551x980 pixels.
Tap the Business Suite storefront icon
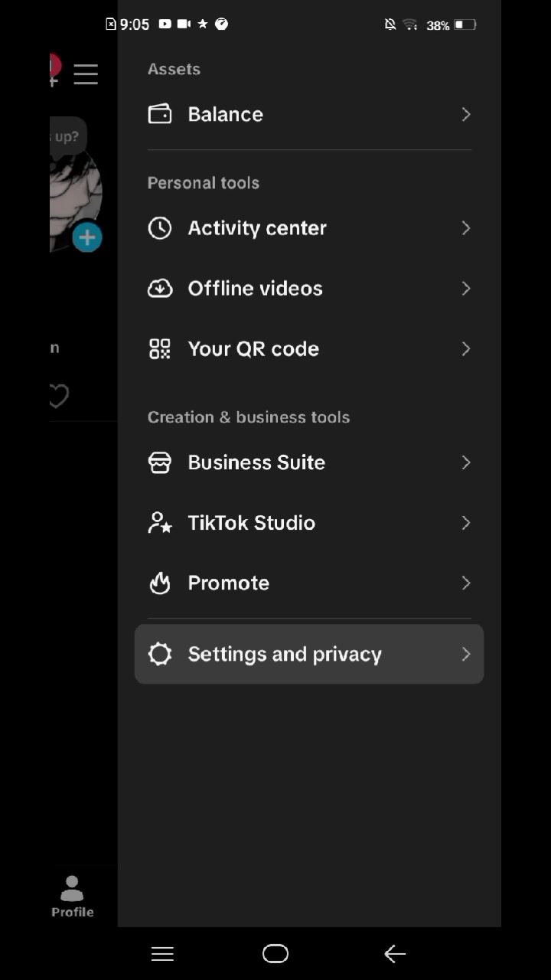(160, 462)
